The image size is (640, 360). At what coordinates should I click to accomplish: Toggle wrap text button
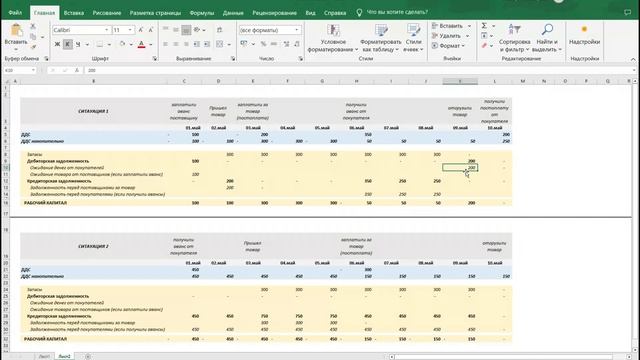220,30
